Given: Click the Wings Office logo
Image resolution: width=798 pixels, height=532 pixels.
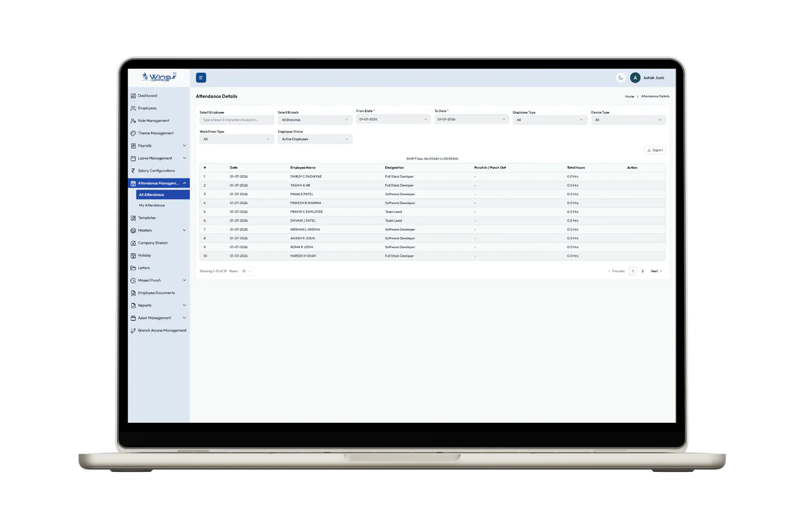Looking at the screenshot, I should (x=159, y=77).
